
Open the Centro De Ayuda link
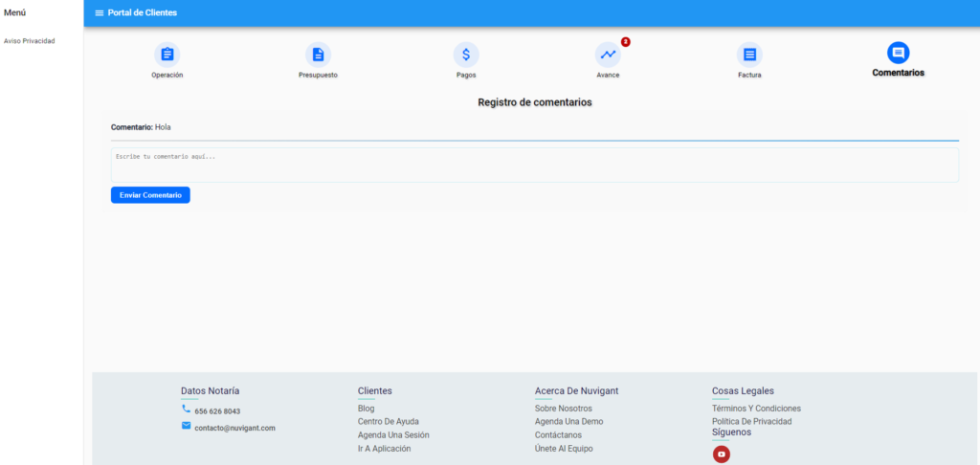[389, 421]
